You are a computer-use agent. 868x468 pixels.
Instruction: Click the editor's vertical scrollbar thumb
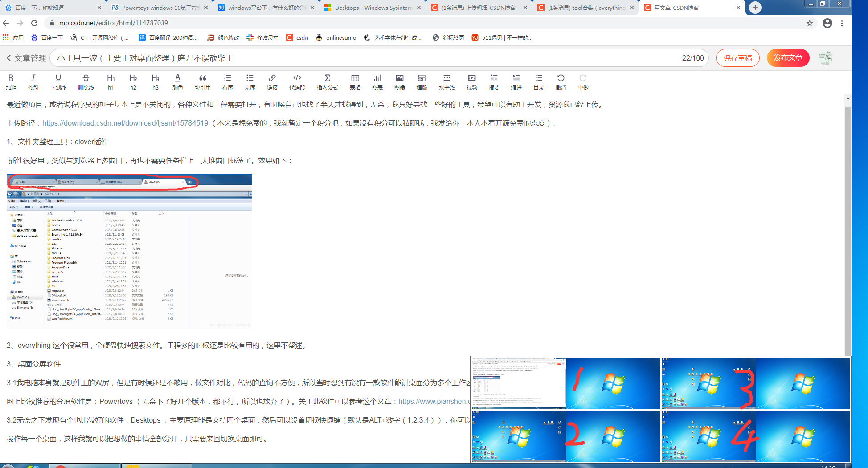coord(848,232)
